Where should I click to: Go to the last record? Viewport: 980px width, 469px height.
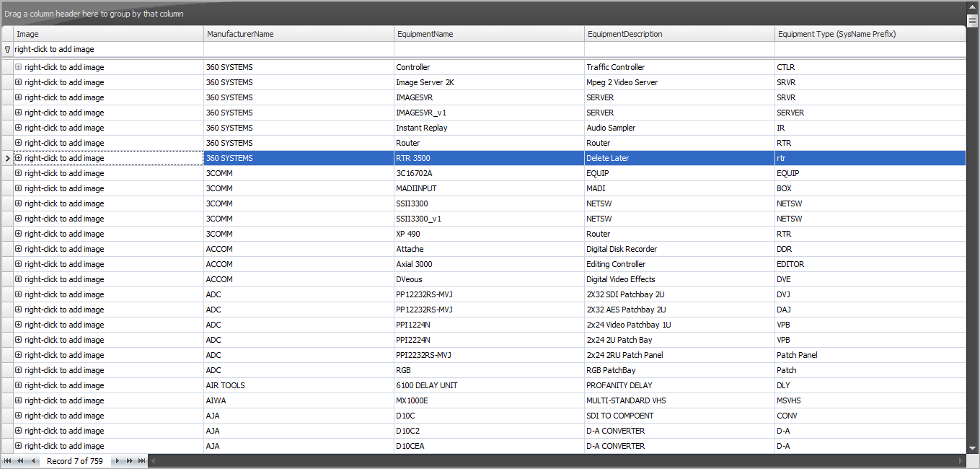point(142,461)
